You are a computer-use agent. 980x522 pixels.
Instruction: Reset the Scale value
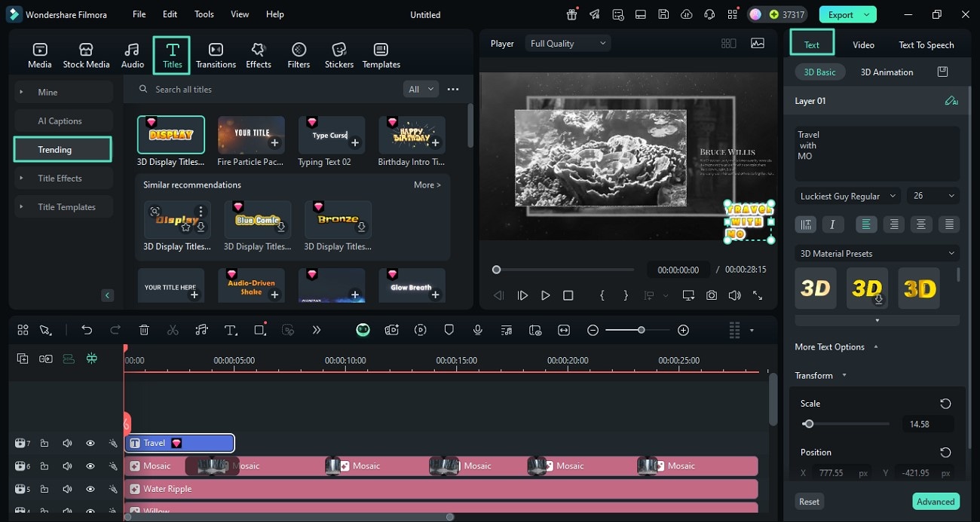point(945,404)
